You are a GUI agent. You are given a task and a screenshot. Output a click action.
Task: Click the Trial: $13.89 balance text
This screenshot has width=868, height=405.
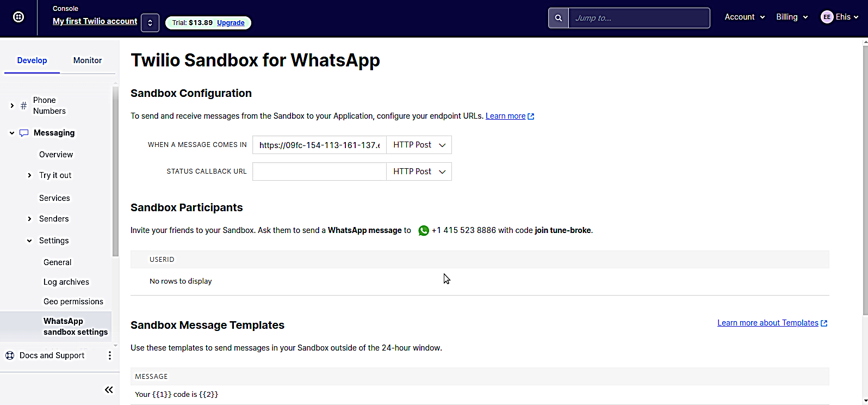pyautogui.click(x=193, y=23)
